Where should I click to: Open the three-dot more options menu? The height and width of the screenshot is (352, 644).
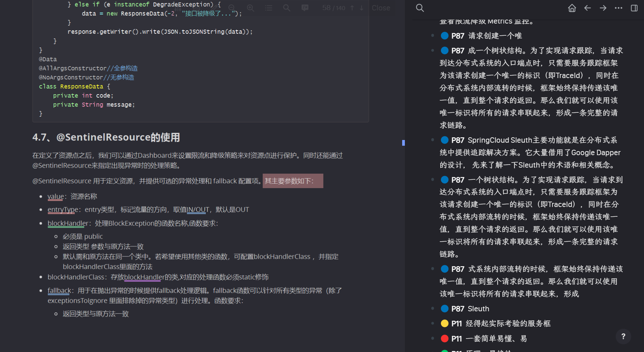coord(618,8)
